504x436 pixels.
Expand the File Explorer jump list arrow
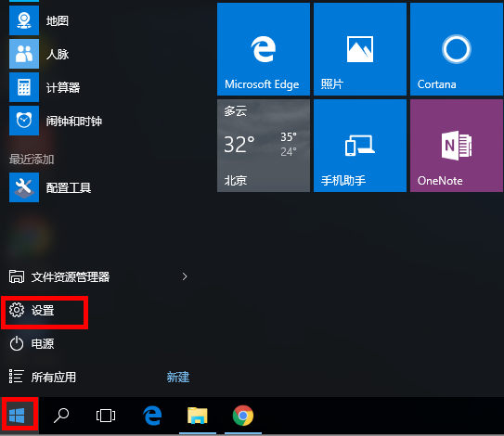tap(185, 276)
